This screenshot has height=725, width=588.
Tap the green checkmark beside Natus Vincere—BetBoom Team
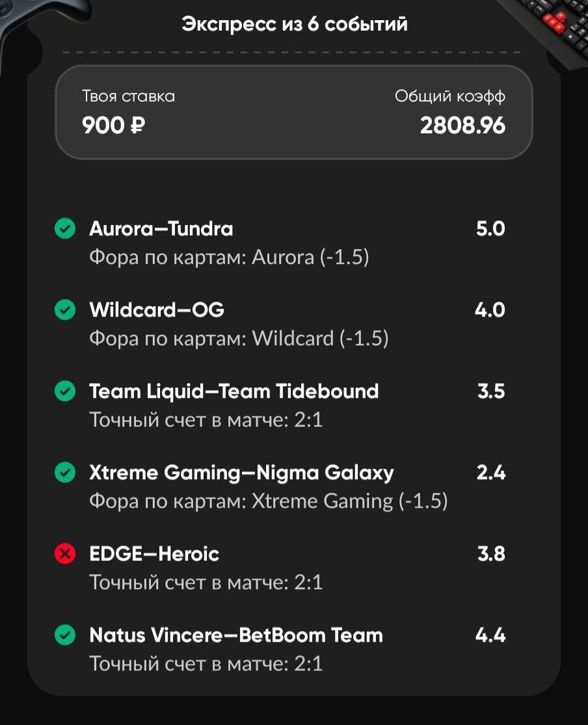tap(64, 635)
